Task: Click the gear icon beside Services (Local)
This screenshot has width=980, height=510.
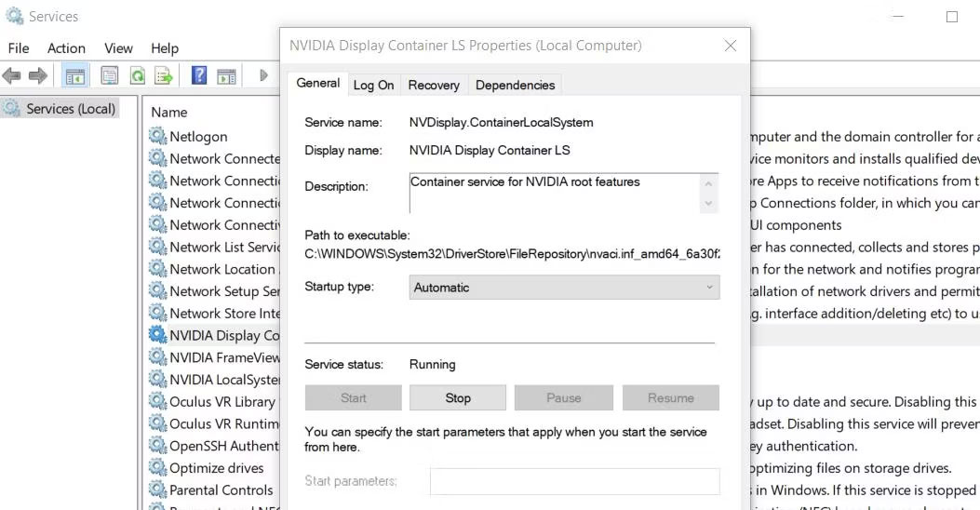Action: 11,109
